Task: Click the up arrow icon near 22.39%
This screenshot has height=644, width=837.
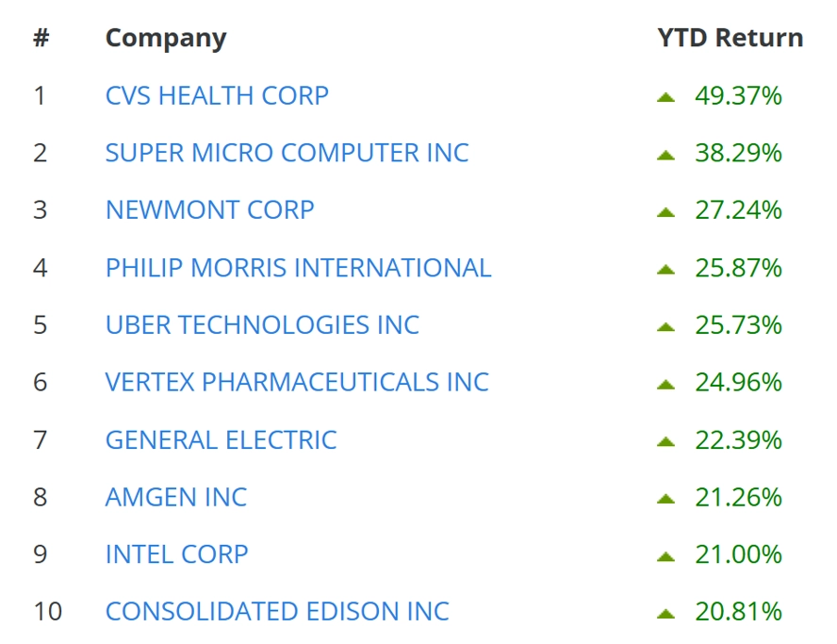Action: (x=665, y=441)
